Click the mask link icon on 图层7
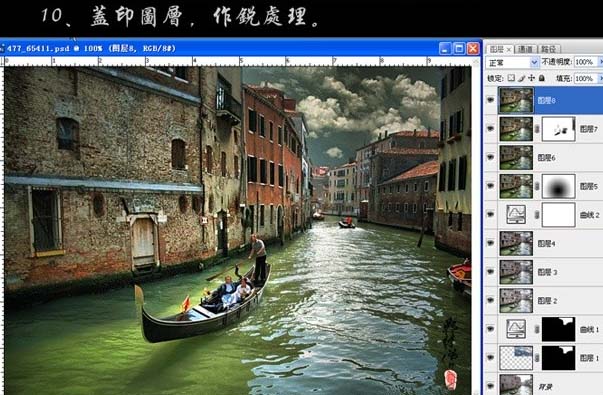 (x=537, y=129)
